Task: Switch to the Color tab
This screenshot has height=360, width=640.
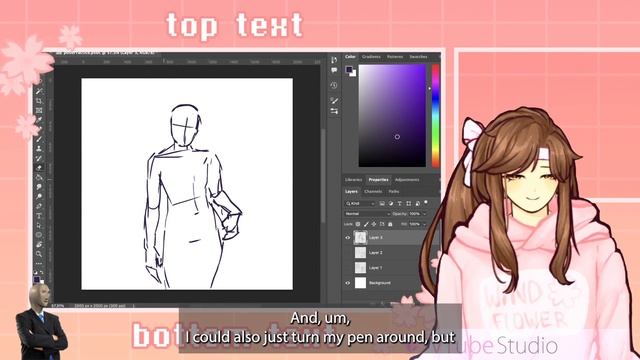Action: [350, 57]
